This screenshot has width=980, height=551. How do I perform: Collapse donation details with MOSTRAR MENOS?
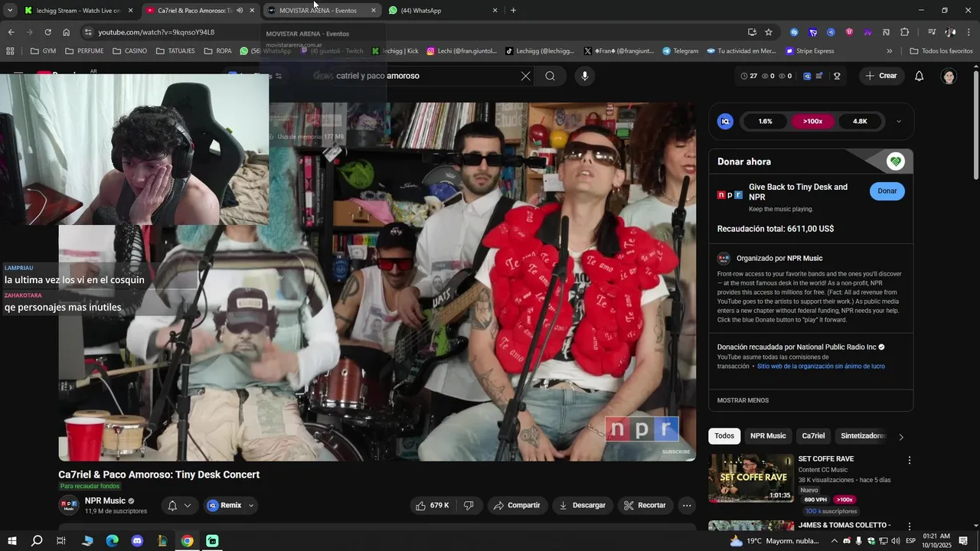743,400
